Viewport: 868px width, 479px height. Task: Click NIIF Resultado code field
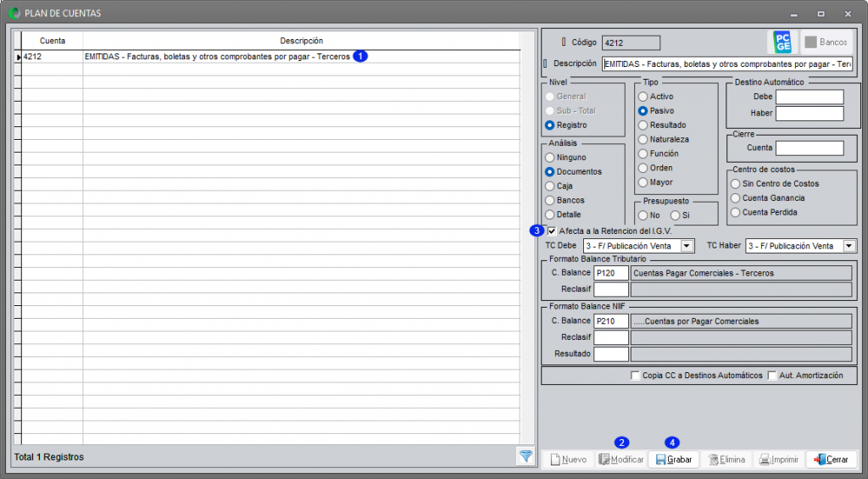(611, 354)
